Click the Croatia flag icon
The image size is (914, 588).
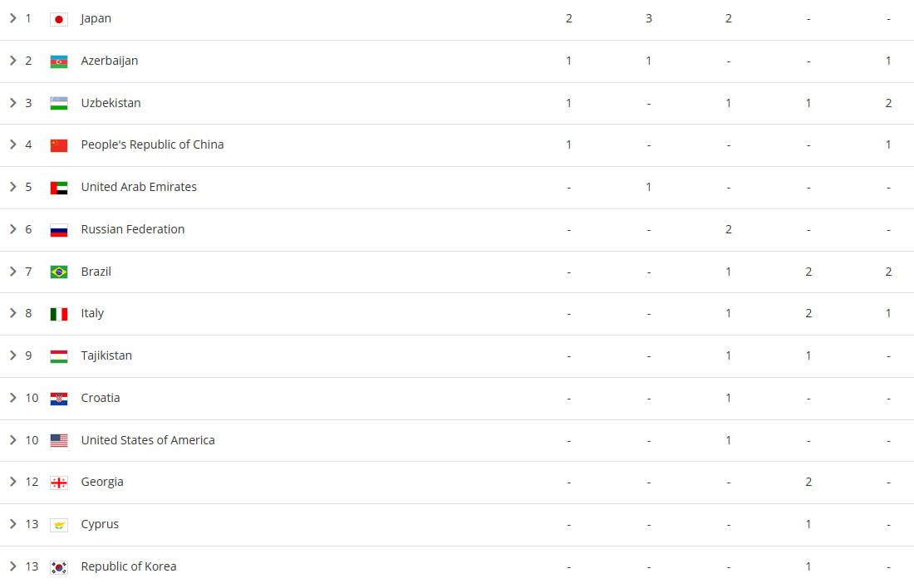(58, 398)
